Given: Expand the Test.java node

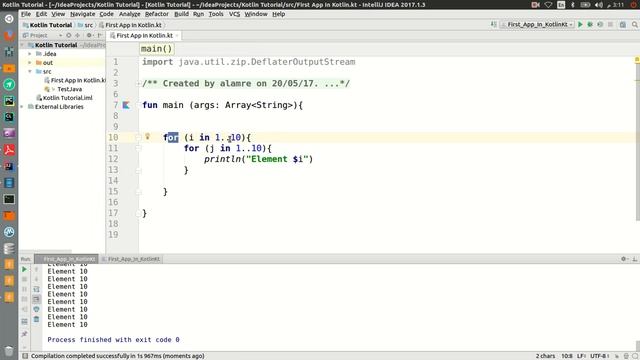Looking at the screenshot, I should point(53,89).
